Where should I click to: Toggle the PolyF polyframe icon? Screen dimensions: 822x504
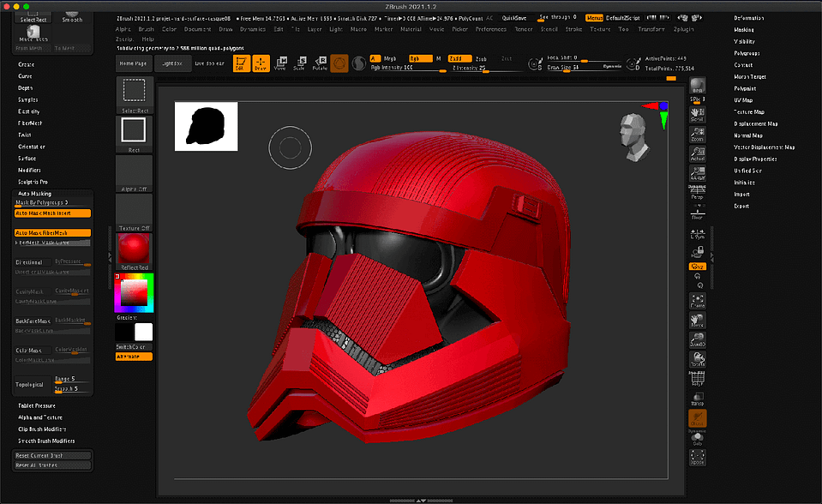coord(697,379)
